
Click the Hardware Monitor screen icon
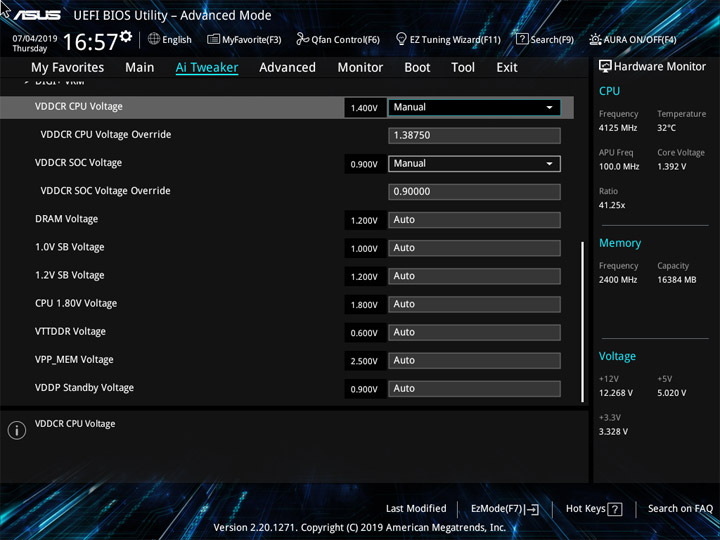[605, 66]
